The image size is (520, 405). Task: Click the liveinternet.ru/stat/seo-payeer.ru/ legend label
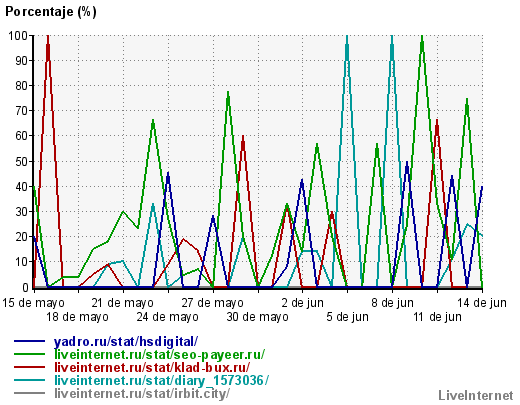click(x=159, y=355)
